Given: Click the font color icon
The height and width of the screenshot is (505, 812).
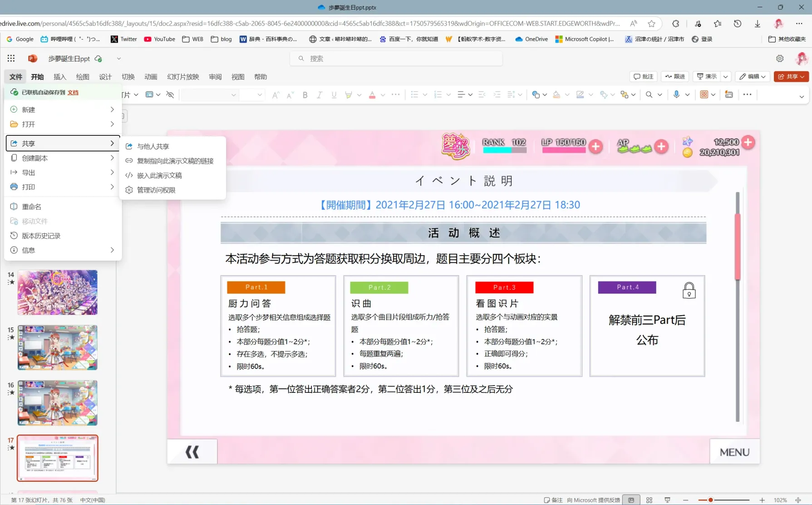Looking at the screenshot, I should pos(372,94).
